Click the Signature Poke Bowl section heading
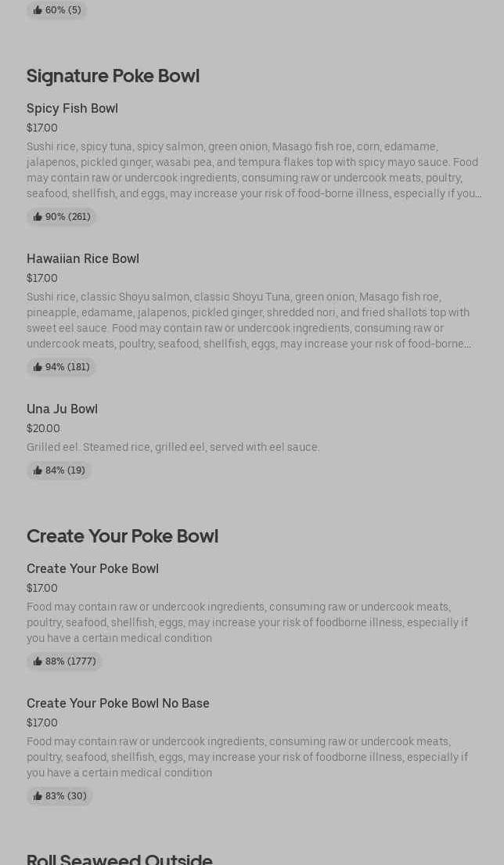The height and width of the screenshot is (865, 504). pos(113,76)
